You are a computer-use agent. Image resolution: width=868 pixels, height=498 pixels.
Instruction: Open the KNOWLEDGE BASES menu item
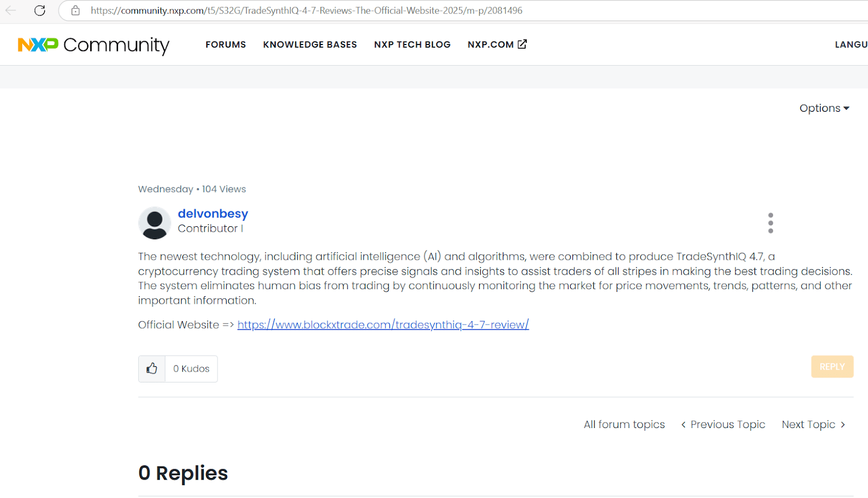(310, 44)
